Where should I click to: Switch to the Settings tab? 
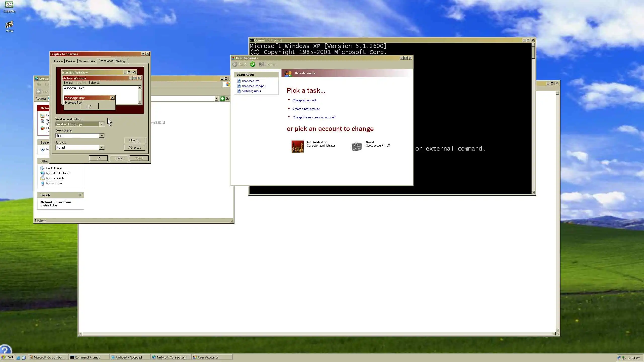[x=121, y=61]
